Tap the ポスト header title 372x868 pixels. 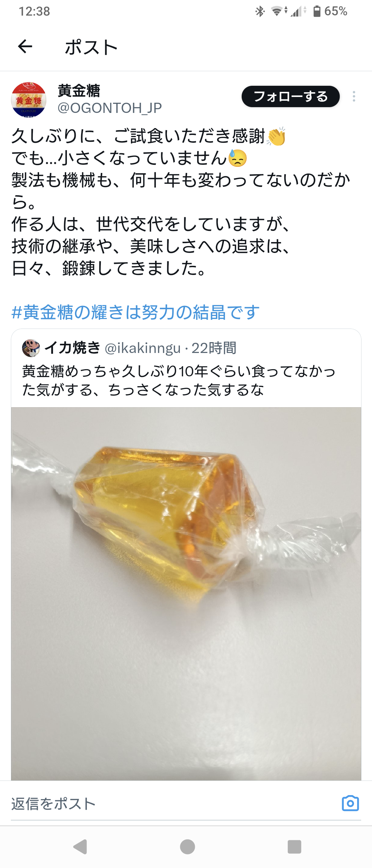(91, 47)
